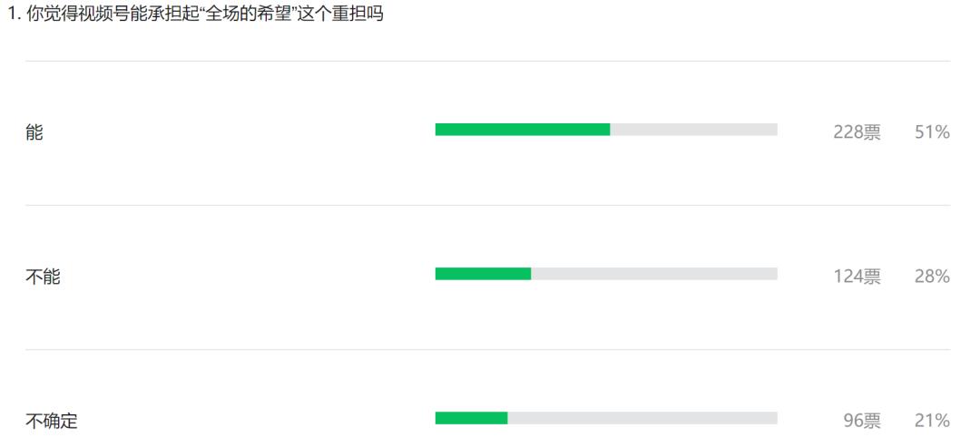Click the question number "1."
The image size is (980, 447).
click(13, 15)
